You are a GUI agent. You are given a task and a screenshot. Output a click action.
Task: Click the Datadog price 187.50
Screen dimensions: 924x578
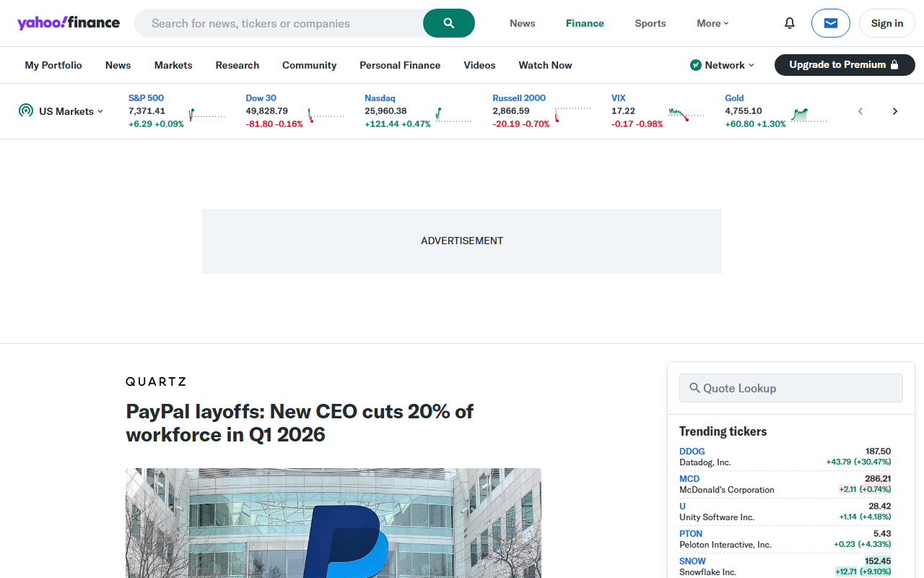[879, 451]
